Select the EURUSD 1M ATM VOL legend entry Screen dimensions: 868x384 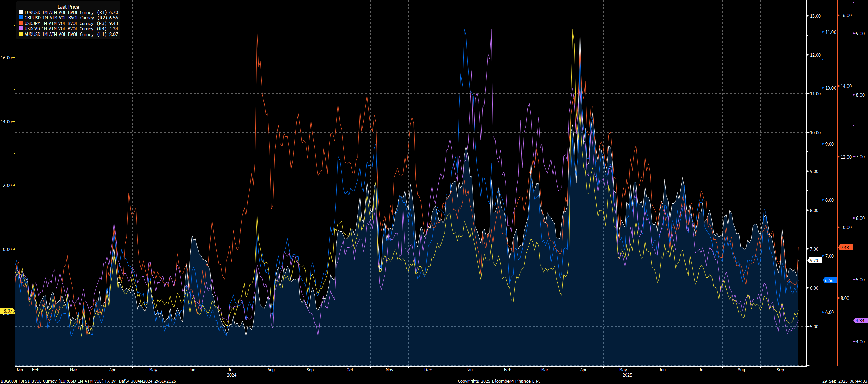(59, 12)
